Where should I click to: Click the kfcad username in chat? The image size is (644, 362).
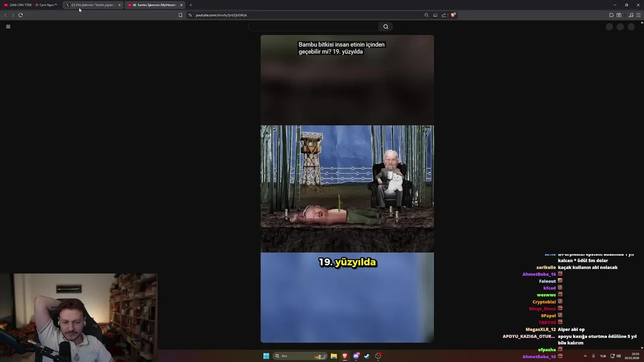click(x=549, y=288)
